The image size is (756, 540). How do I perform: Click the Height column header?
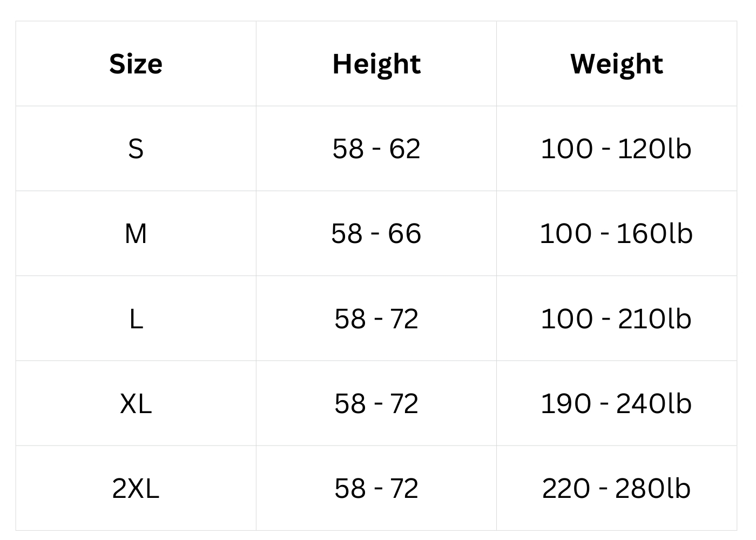pyautogui.click(x=376, y=64)
